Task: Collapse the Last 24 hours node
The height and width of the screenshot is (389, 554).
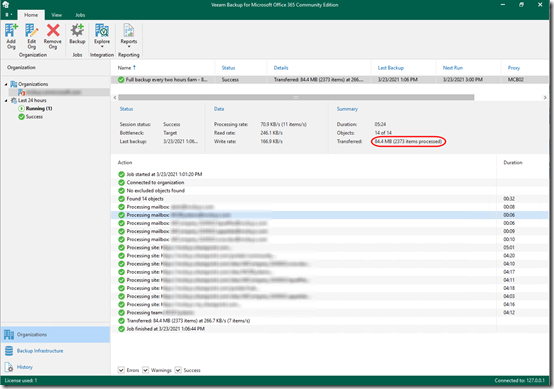Action: point(6,100)
